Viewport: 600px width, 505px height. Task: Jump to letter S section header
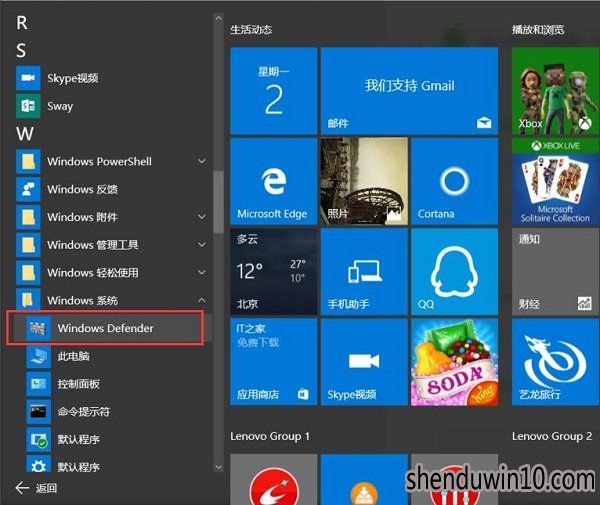(21, 50)
